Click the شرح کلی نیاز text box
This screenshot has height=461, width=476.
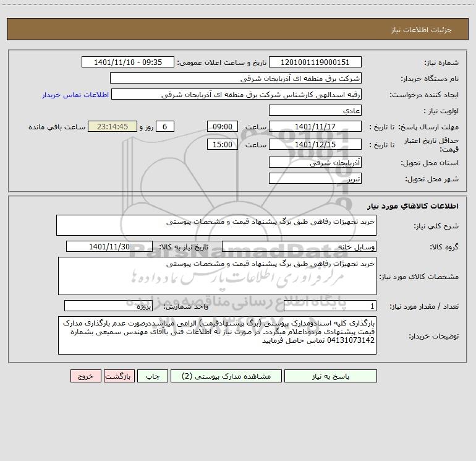tap(216, 225)
